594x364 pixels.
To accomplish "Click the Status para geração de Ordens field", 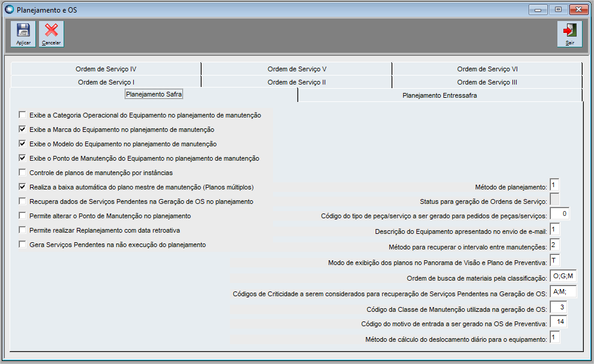I will click(554, 200).
